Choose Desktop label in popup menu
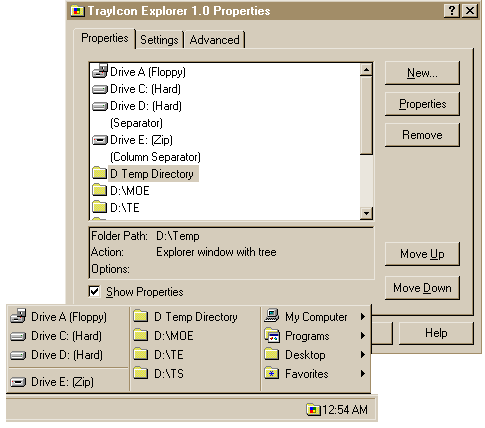485x428 pixels. 305,355
